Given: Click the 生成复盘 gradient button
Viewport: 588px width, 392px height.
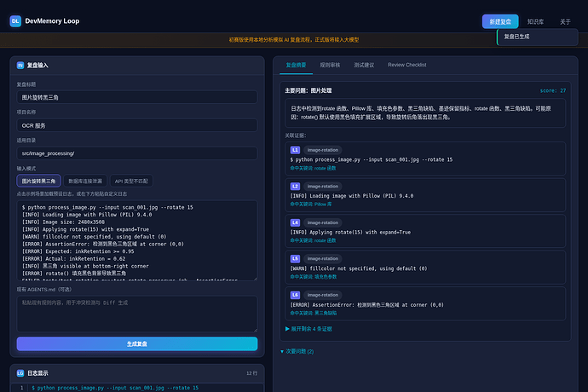Looking at the screenshot, I should coord(137,343).
